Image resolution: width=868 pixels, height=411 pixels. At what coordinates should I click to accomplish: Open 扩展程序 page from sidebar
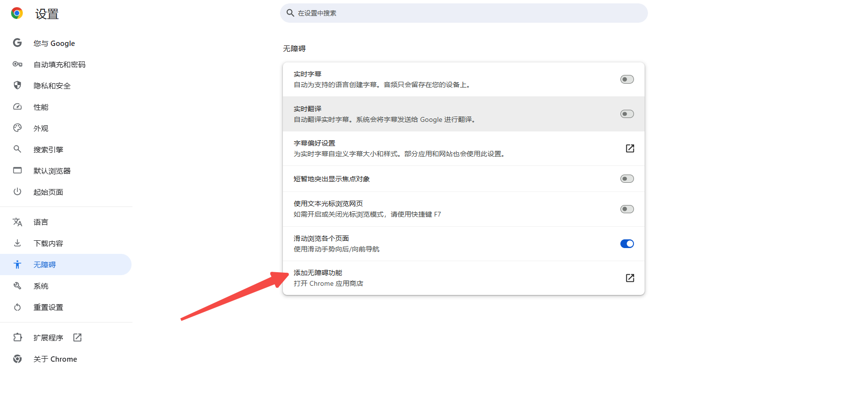click(66, 338)
